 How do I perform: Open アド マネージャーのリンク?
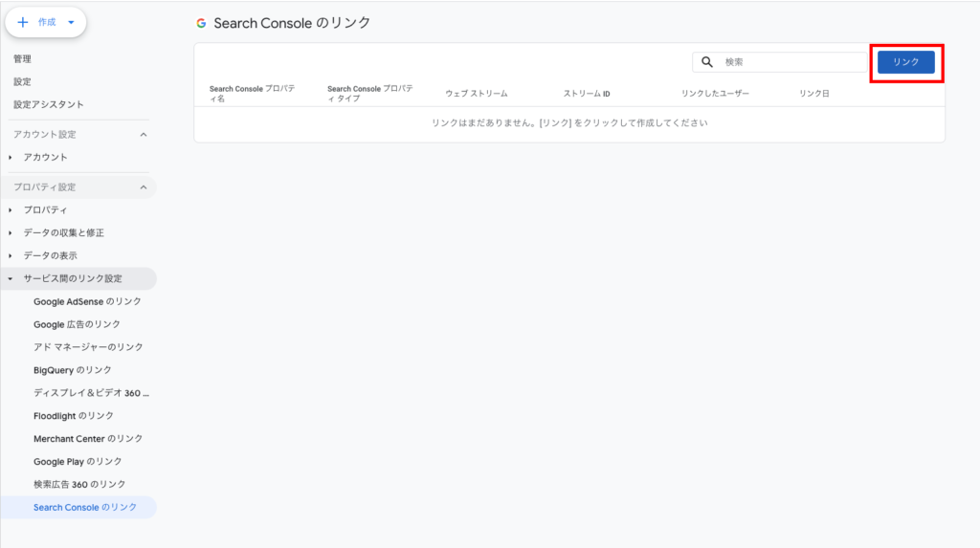pos(88,347)
